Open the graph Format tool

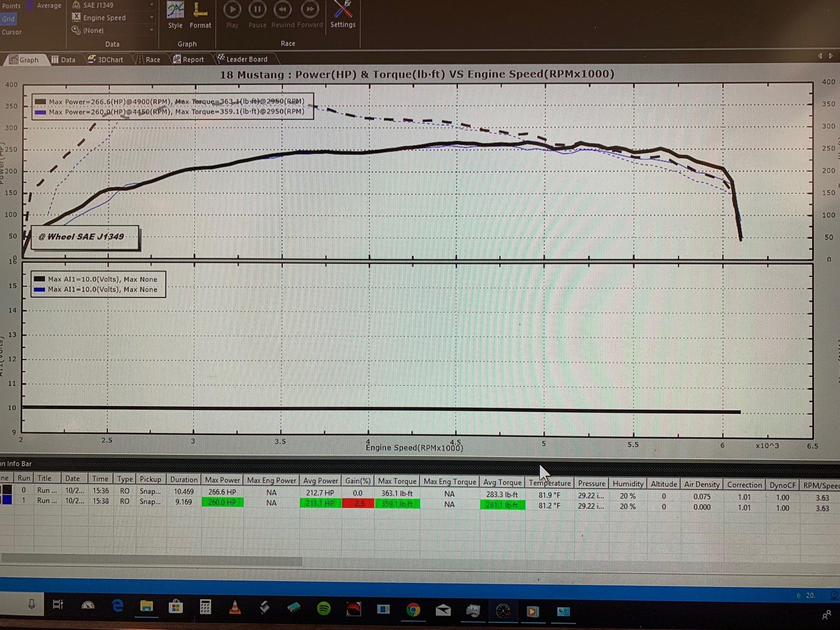[200, 16]
